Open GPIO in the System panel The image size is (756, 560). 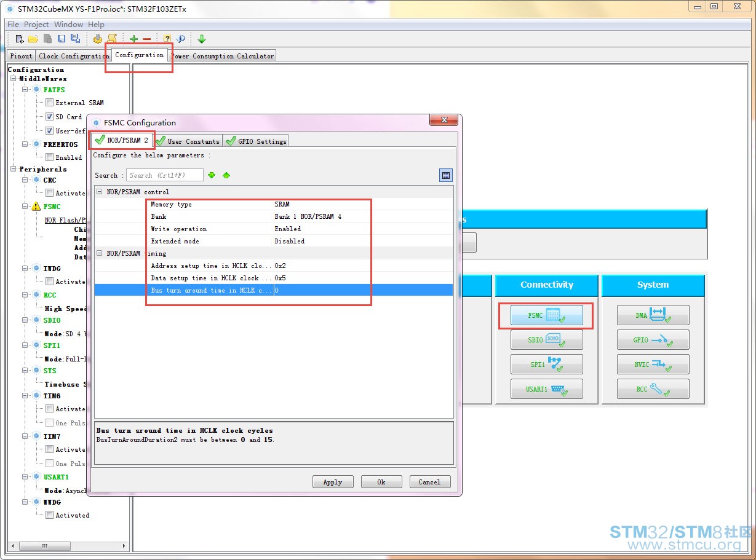[653, 340]
